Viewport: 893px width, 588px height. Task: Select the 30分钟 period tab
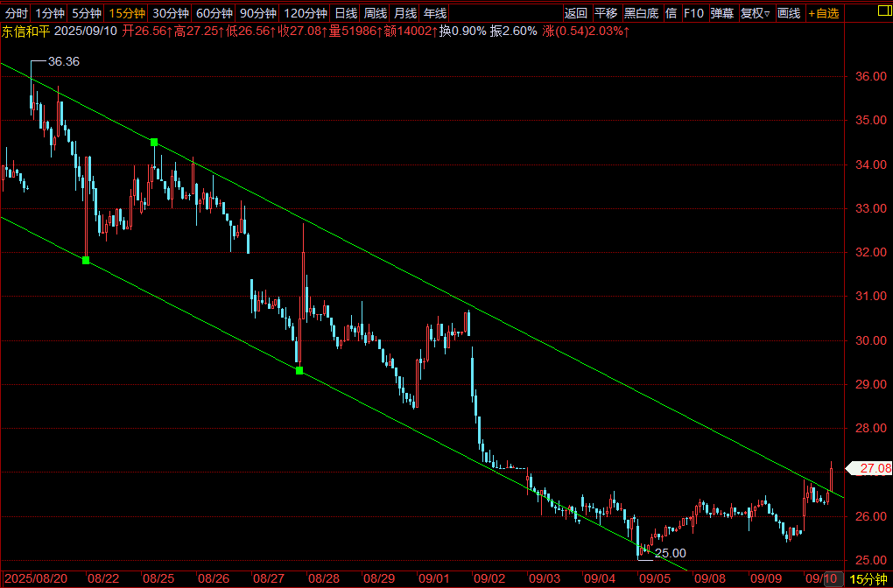tap(171, 13)
